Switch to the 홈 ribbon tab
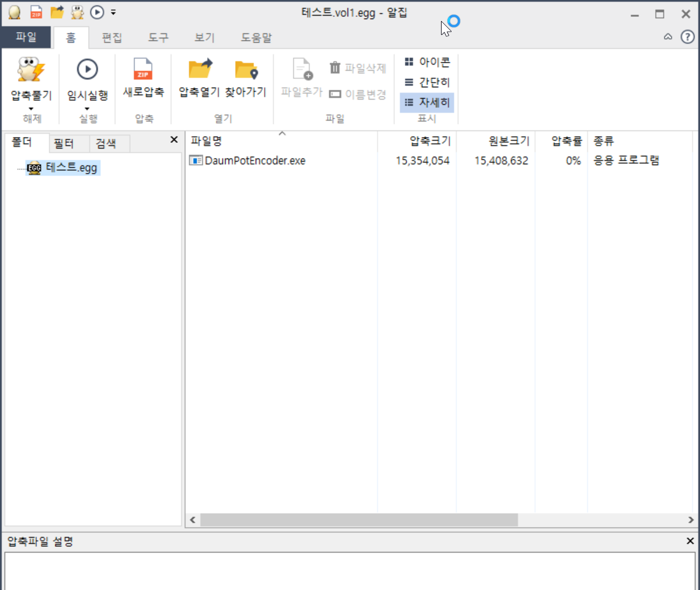 pyautogui.click(x=71, y=38)
